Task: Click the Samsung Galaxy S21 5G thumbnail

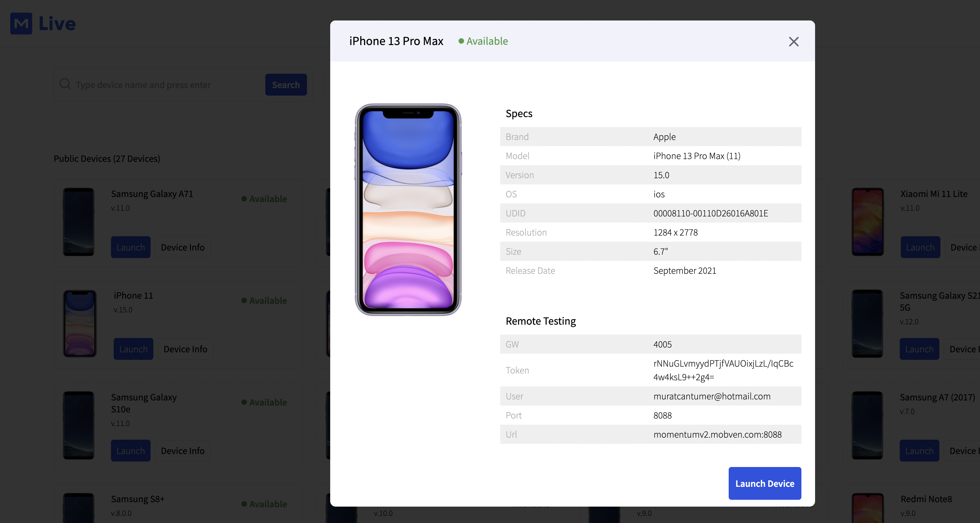Action: pos(867,323)
